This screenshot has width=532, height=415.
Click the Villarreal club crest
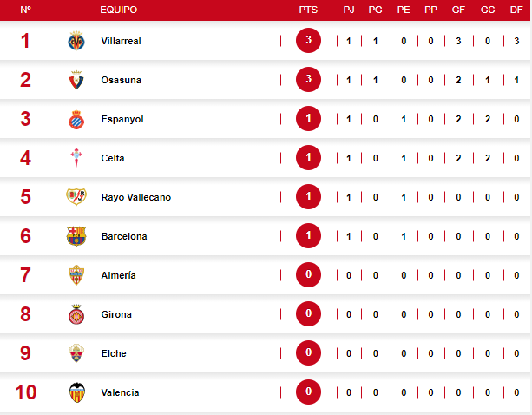pos(77,41)
